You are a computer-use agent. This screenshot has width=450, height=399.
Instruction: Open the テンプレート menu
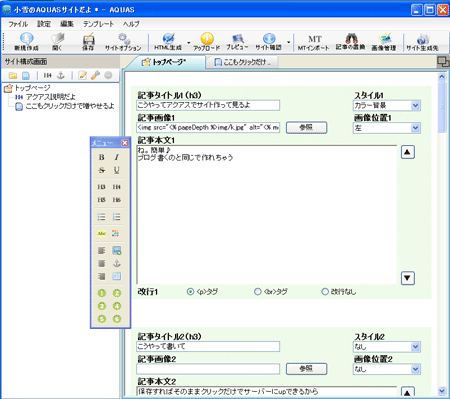point(98,24)
